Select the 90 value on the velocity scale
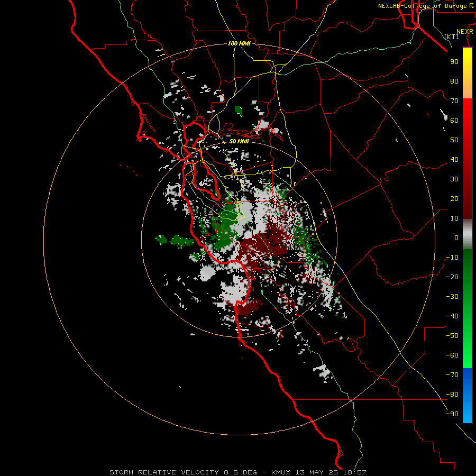 pyautogui.click(x=454, y=62)
